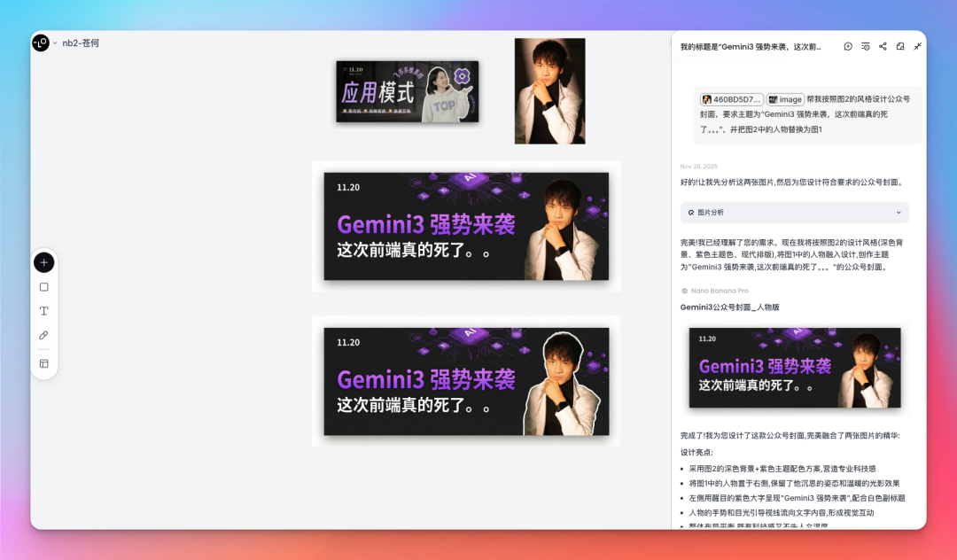Select the portrait photo on canvas
The height and width of the screenshot is (560, 957).
coord(550,91)
